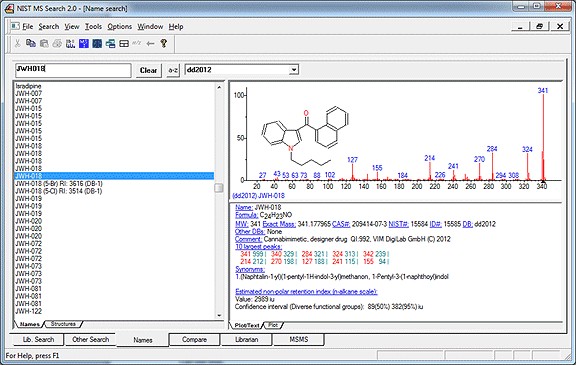Screen dimensions: 576x365
Task: Click the teal hierarchy windows toolbar icon
Action: pos(110,44)
